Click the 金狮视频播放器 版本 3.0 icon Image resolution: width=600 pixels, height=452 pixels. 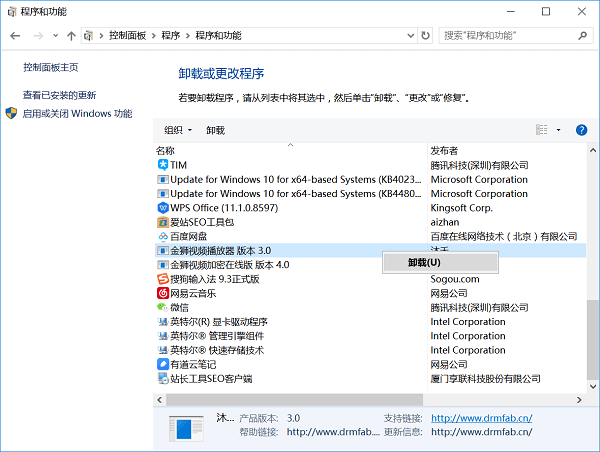163,251
